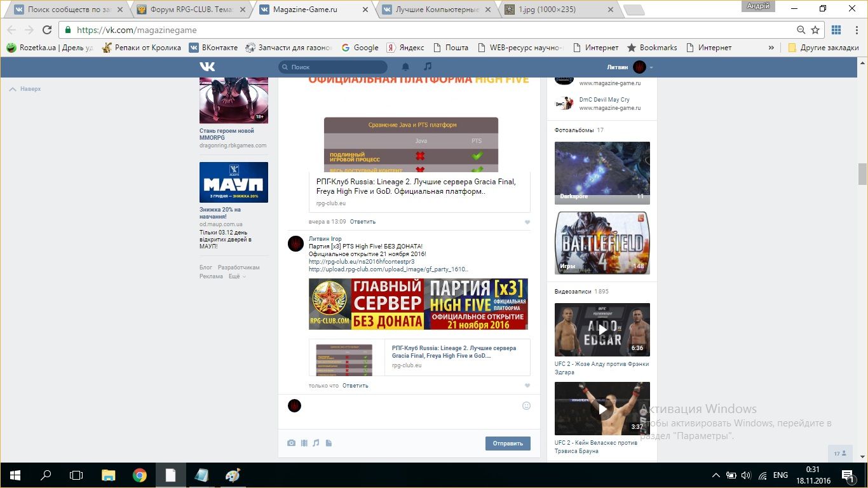Open the Windows action center
This screenshot has width=868, height=488.
(x=848, y=475)
